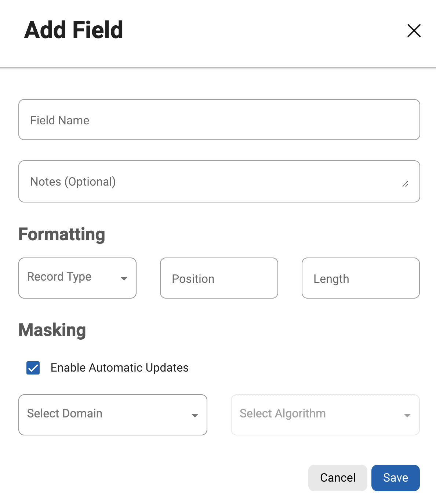The height and width of the screenshot is (504, 436).
Task: Open the Record Type dropdown
Action: tap(70, 278)
